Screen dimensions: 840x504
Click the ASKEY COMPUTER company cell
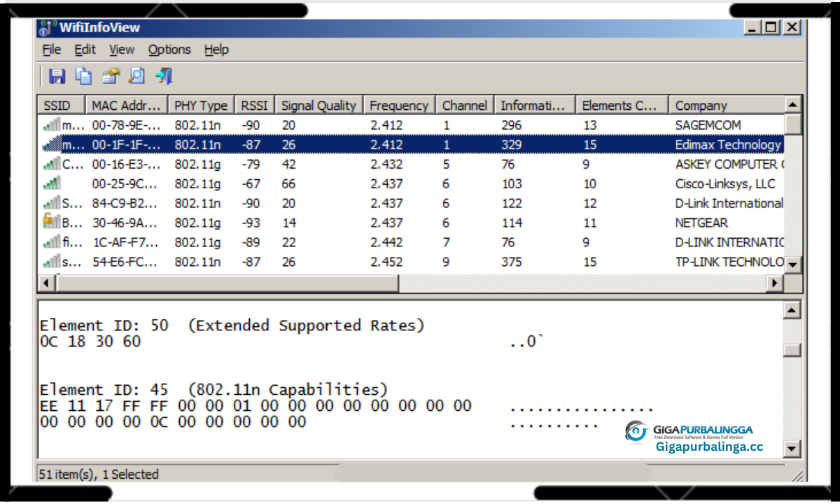click(x=729, y=164)
